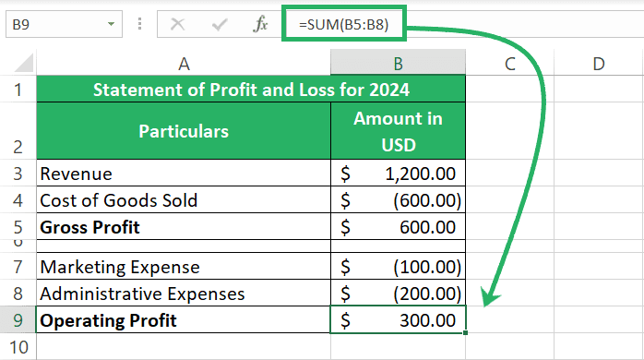Image resolution: width=644 pixels, height=360 pixels.
Task: Expand the Name Box dropdown arrow
Action: pyautogui.click(x=111, y=24)
